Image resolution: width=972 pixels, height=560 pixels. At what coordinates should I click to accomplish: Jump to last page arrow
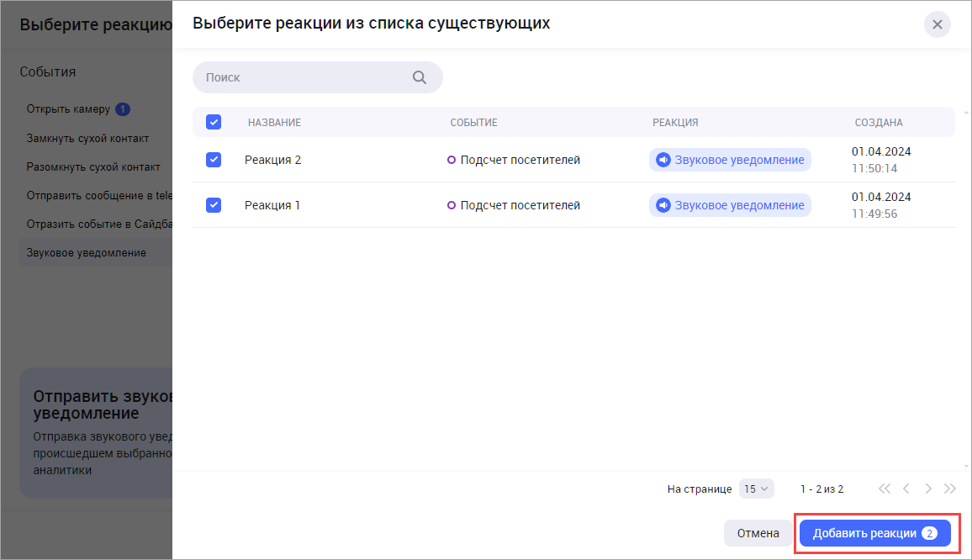[x=950, y=489]
